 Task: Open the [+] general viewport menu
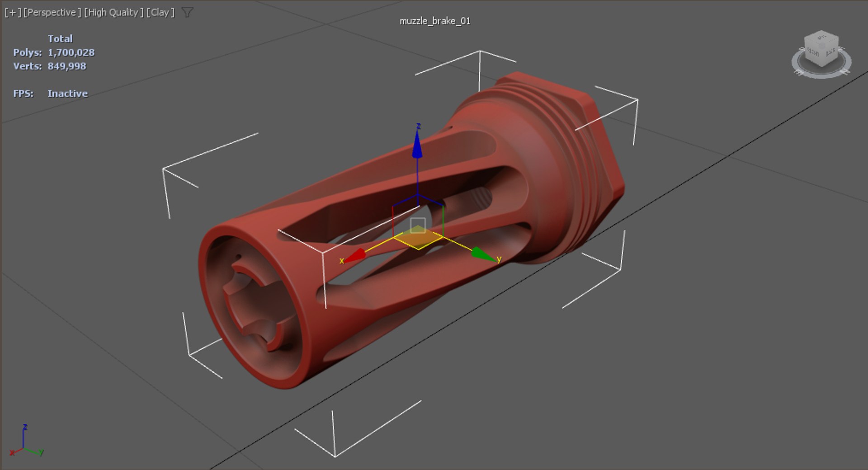13,12
